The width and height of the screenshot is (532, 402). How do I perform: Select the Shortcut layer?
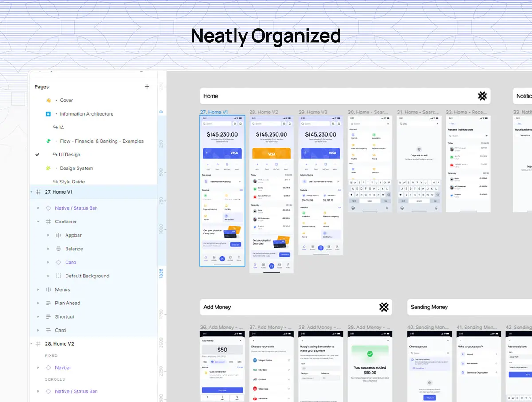tap(65, 317)
